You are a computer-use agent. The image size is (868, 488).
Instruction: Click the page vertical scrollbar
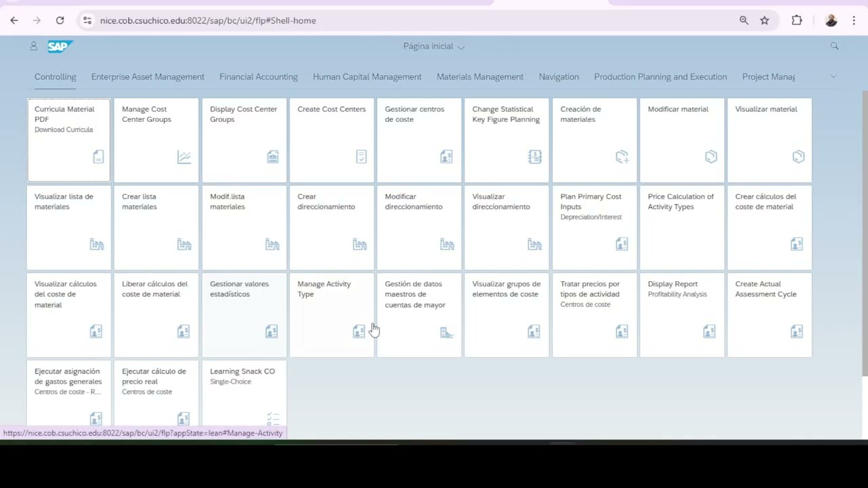click(865, 234)
